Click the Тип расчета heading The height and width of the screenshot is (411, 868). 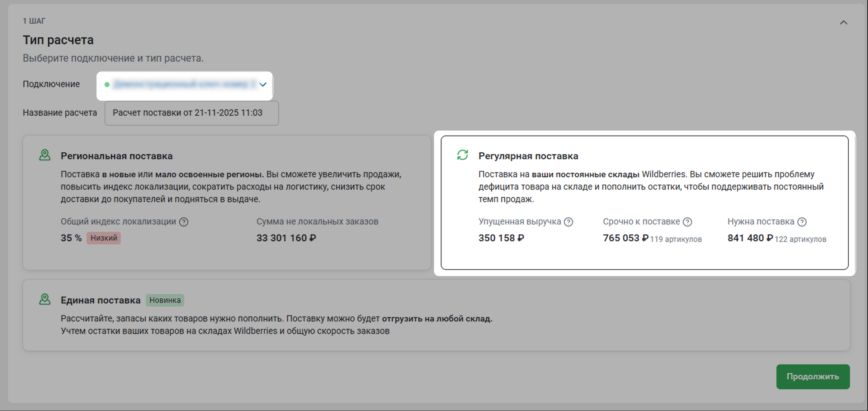[58, 40]
